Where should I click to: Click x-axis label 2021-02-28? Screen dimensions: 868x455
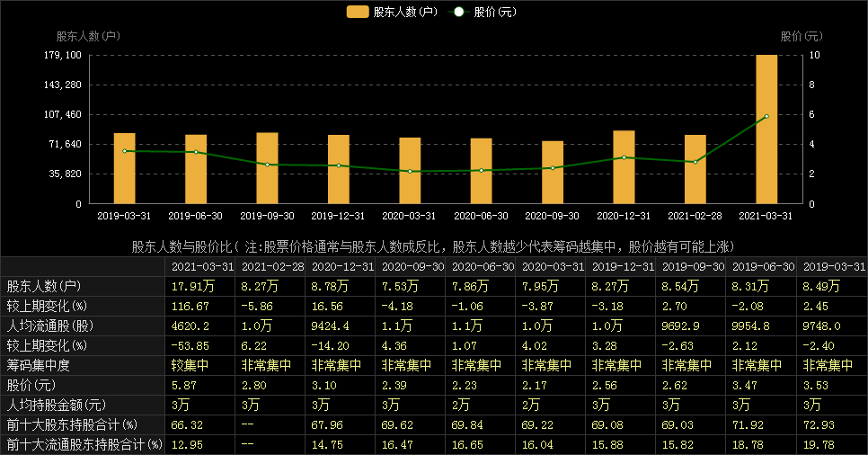[695, 216]
